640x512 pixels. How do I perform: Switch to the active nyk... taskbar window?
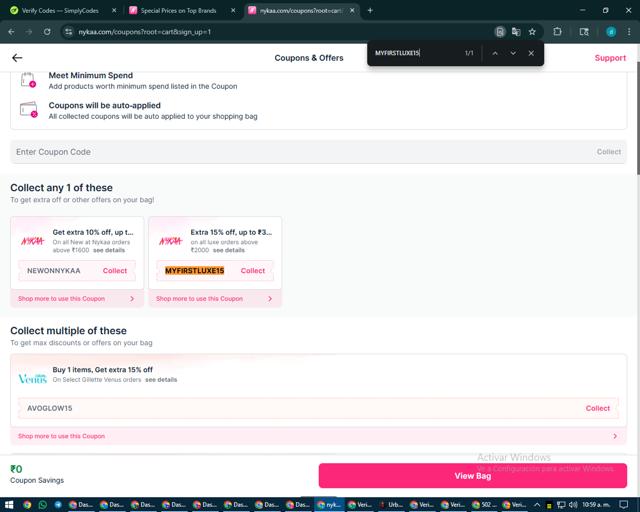(x=329, y=505)
